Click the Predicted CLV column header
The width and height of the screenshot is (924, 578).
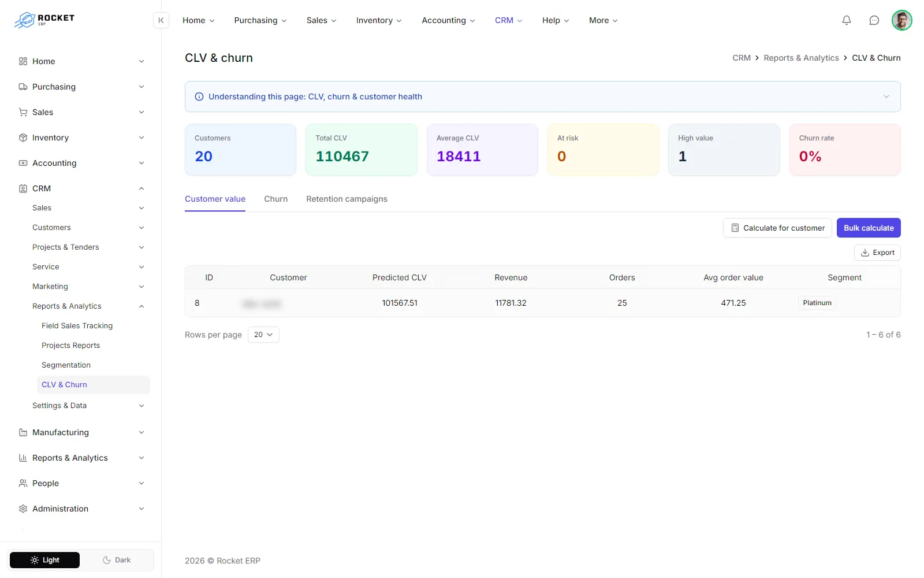point(400,277)
